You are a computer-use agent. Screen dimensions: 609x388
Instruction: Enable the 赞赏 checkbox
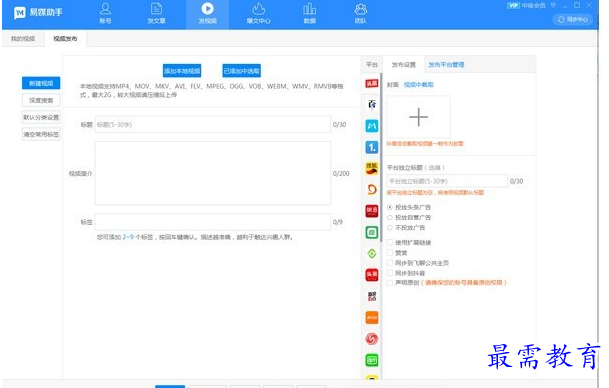point(390,253)
